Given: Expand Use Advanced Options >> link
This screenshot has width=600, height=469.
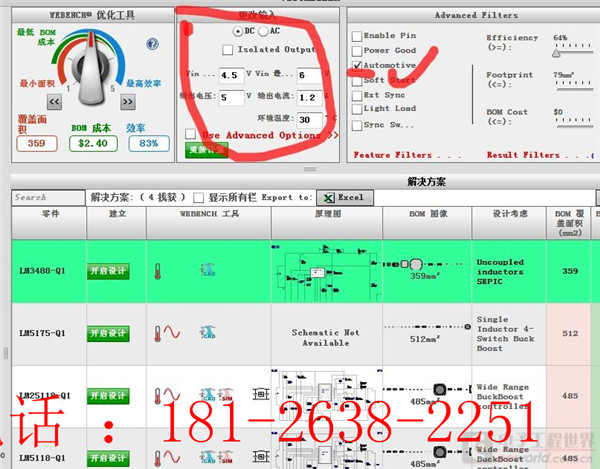Looking at the screenshot, I should click(270, 135).
